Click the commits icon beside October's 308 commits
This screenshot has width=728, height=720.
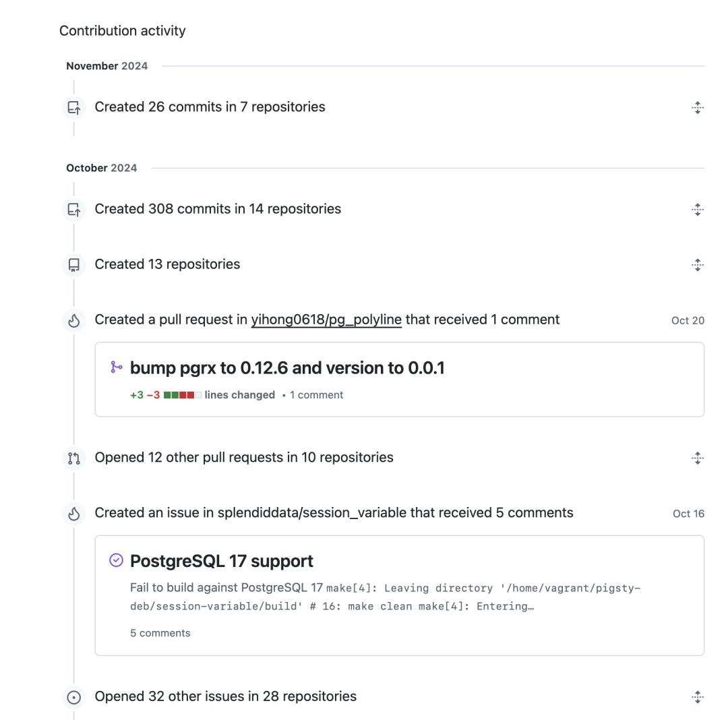[x=74, y=209]
